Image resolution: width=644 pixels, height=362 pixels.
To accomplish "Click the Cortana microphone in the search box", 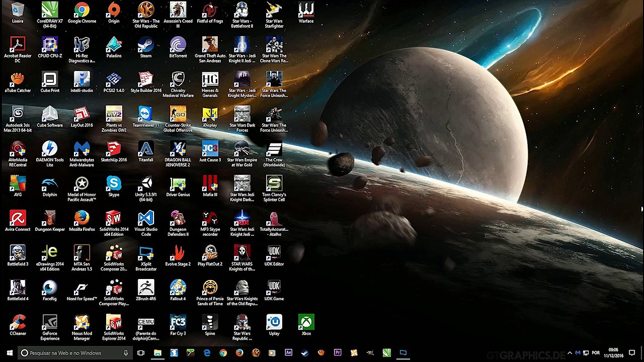I will pos(126,353).
